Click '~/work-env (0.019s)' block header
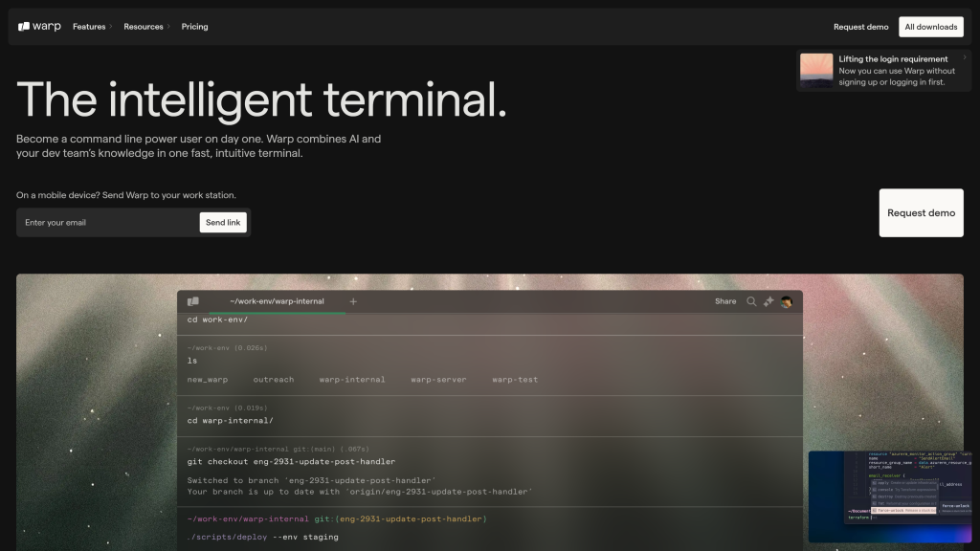Screen dimensions: 980x551 tap(227, 408)
